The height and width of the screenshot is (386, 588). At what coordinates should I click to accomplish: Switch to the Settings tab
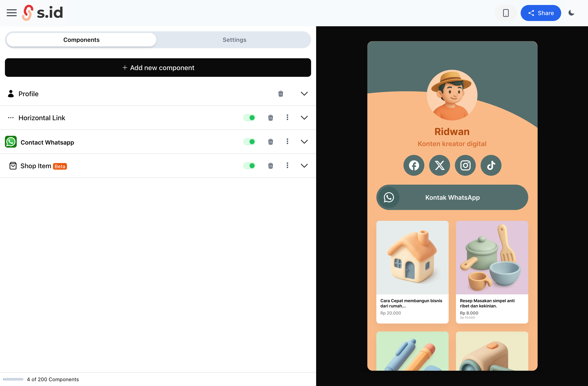click(234, 40)
